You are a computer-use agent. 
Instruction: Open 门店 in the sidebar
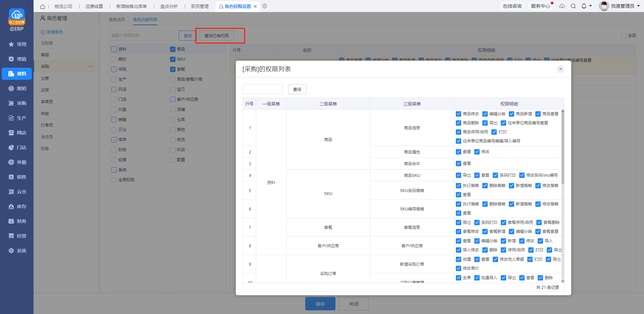pyautogui.click(x=17, y=147)
